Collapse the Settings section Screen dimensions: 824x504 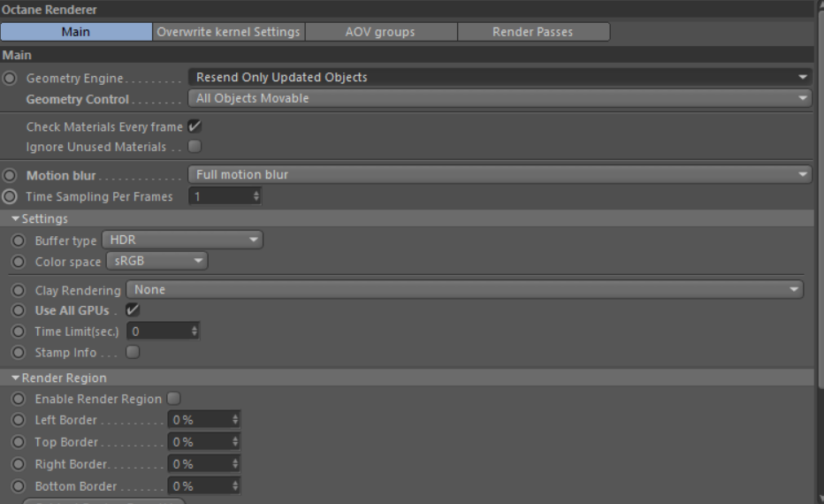click(x=15, y=218)
